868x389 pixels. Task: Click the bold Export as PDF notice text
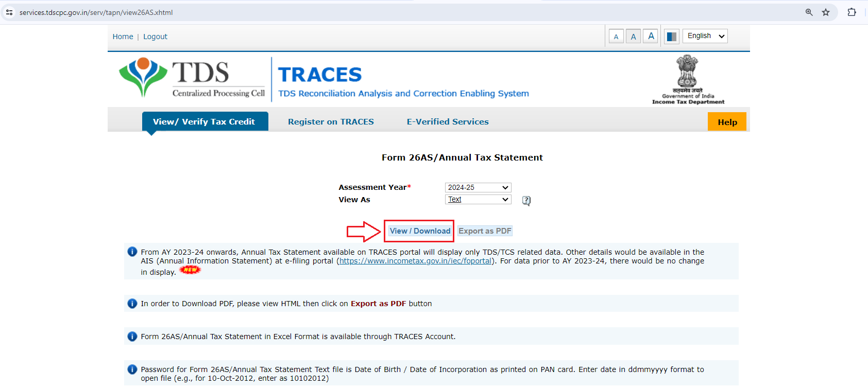pos(378,304)
